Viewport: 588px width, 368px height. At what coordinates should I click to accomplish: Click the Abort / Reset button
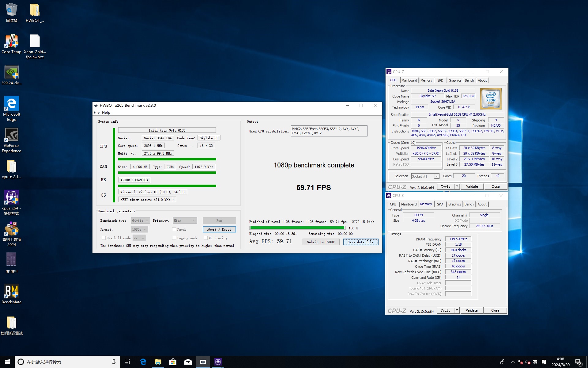(219, 229)
